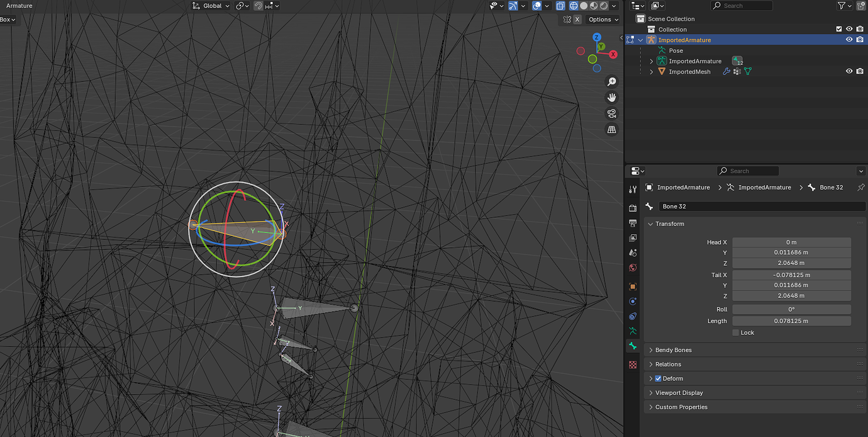Expand the Viewport Display panel
Viewport: 868px width, 437px height.
[x=754, y=393]
